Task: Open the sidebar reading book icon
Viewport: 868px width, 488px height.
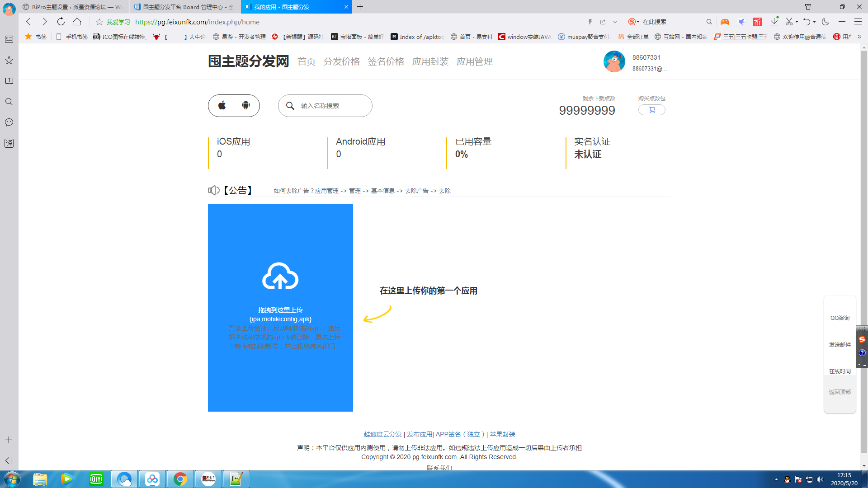Action: point(9,81)
